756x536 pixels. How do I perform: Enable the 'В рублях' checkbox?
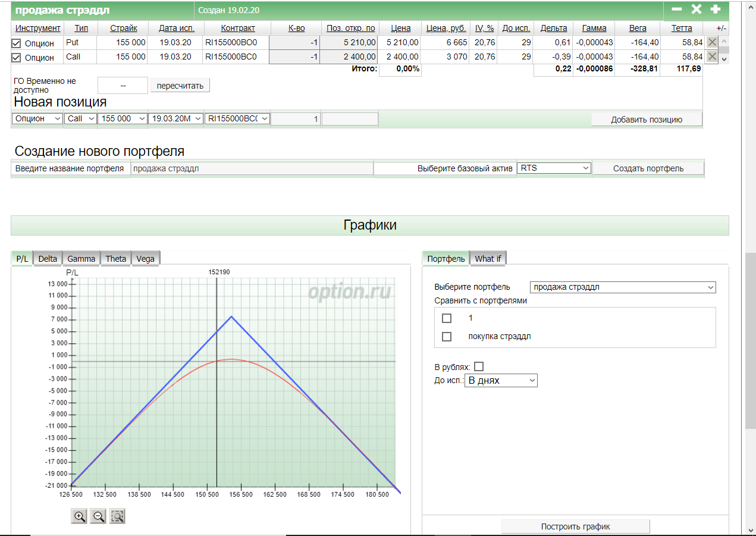pos(479,366)
